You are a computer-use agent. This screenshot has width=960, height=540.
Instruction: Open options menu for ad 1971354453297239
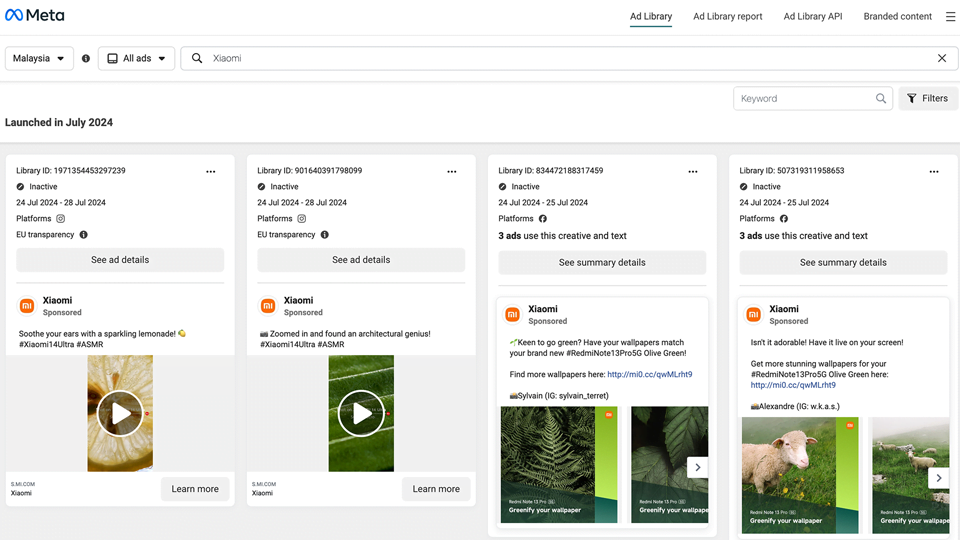(x=211, y=171)
